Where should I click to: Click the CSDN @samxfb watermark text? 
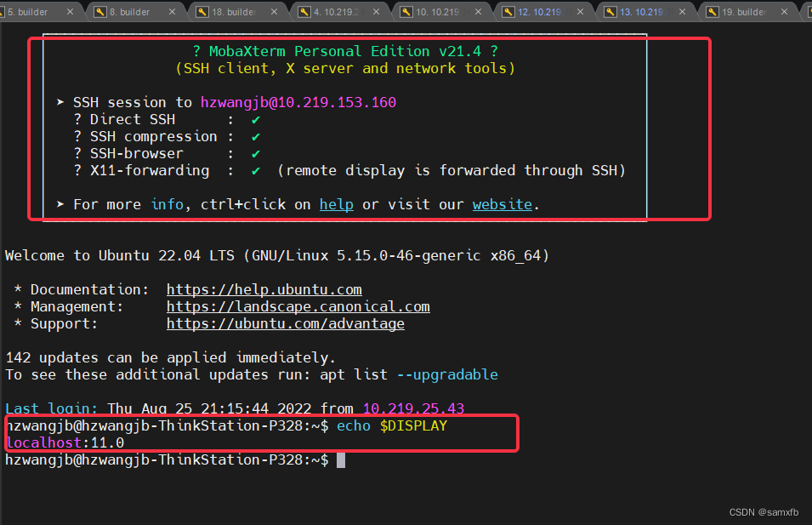[x=764, y=512]
